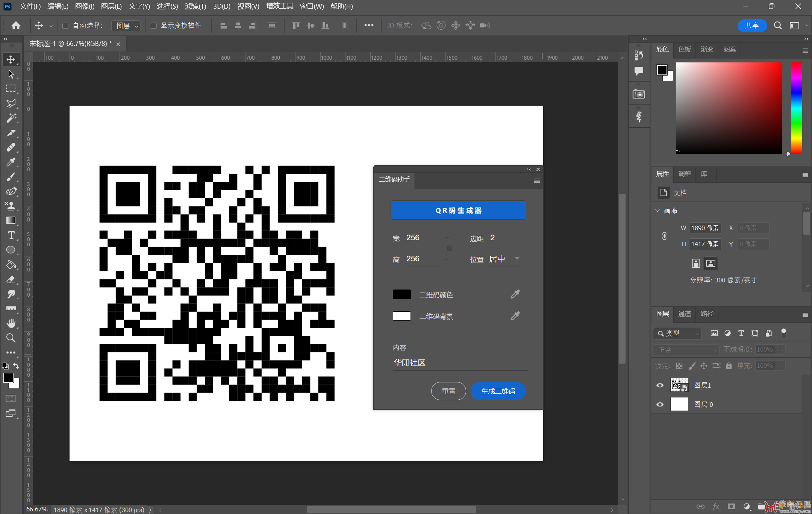Select the Horizontal Type tool
Viewport: 812px width, 514px height.
[x=11, y=235]
